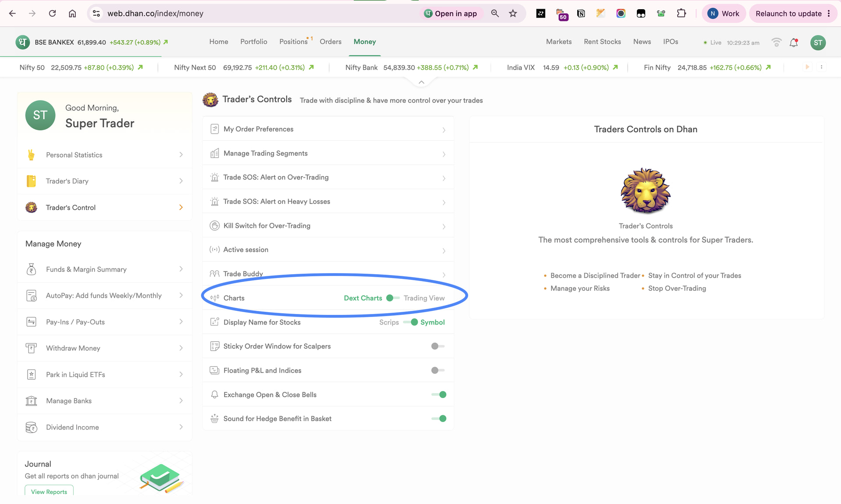
Task: Open browser extensions puzzle icon
Action: 681,13
